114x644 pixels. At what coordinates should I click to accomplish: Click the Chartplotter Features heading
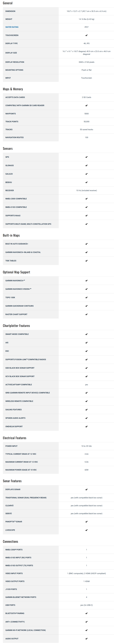[16, 326]
